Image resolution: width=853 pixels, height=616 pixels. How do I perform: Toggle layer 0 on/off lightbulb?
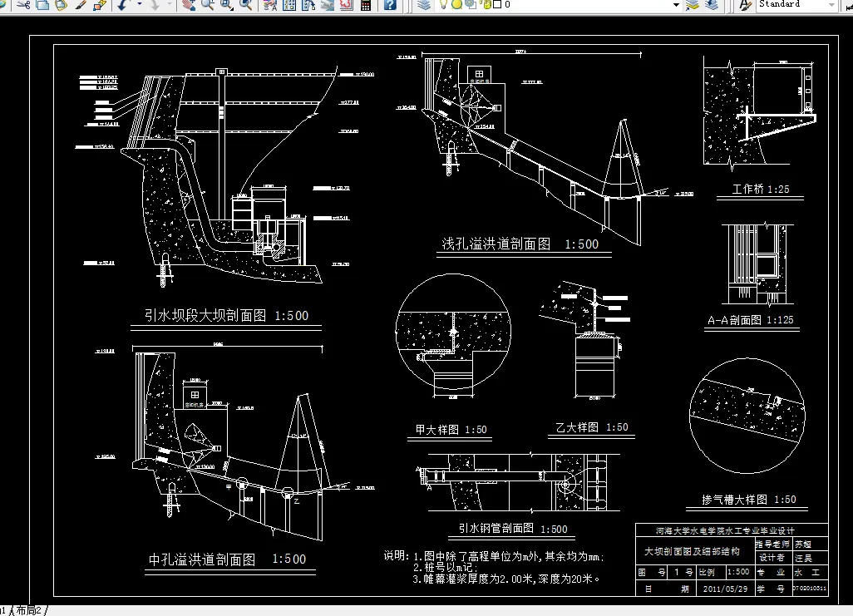coord(443,6)
